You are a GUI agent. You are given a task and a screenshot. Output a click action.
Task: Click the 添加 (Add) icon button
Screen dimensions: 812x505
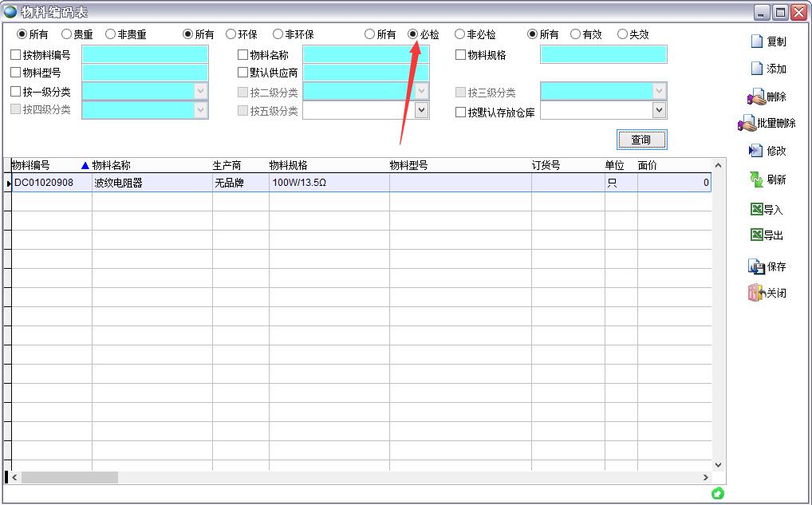click(757, 69)
